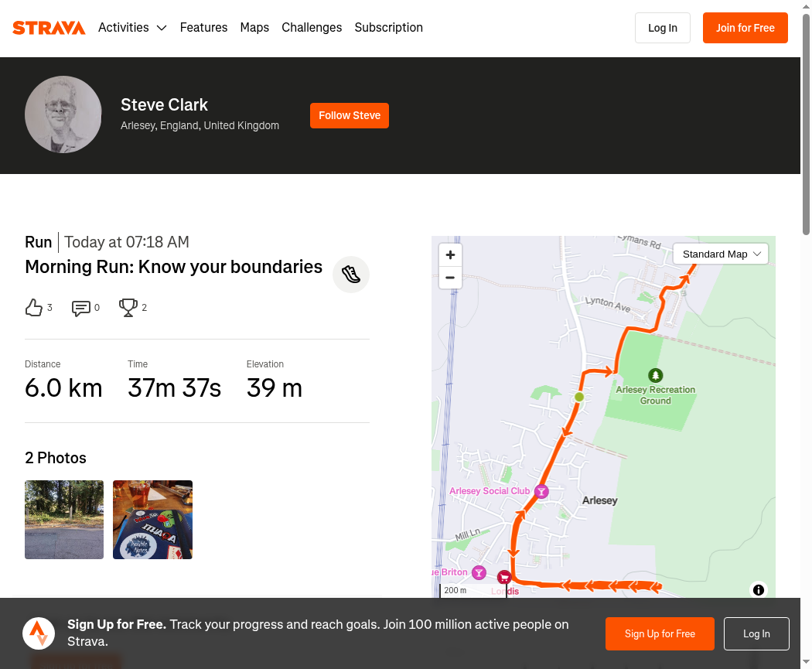This screenshot has width=812, height=669.
Task: Click Arlesey Recreation Ground tree marker
Action: pyautogui.click(x=656, y=375)
